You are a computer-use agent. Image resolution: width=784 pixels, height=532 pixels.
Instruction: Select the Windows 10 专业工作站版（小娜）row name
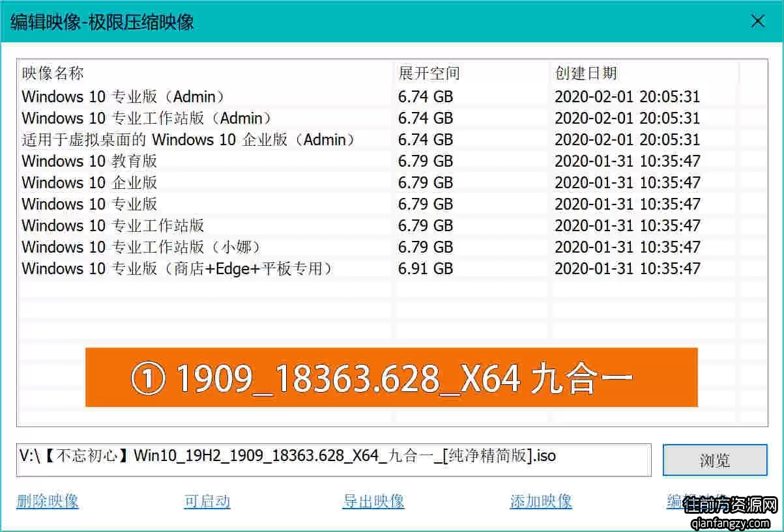[x=143, y=247]
